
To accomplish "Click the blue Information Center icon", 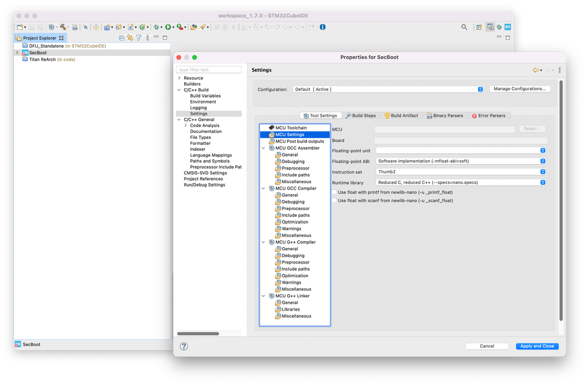I will [323, 27].
